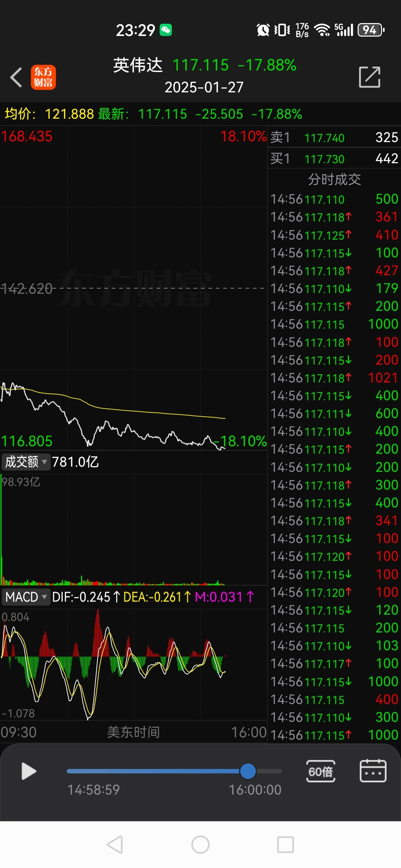This screenshot has width=401, height=868.
Task: Tap the M:0.031 reading
Action: point(225,597)
